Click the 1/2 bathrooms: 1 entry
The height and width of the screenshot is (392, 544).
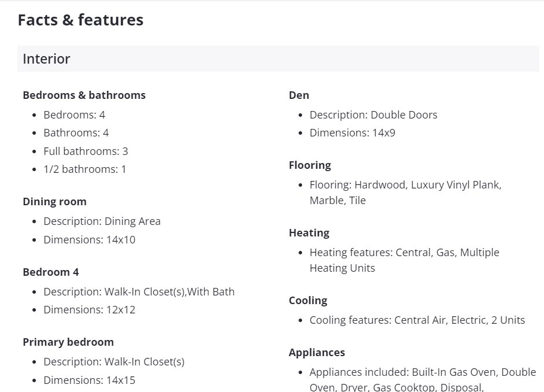(x=84, y=169)
